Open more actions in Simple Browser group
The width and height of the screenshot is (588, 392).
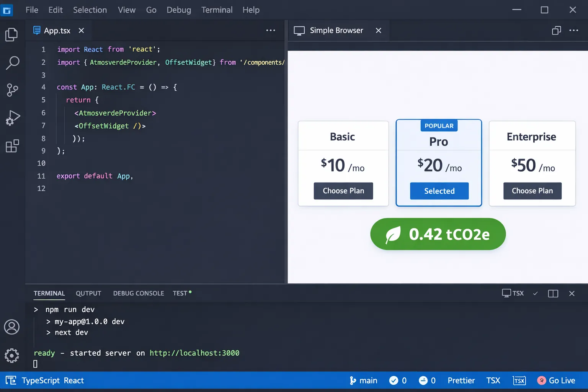tap(574, 30)
